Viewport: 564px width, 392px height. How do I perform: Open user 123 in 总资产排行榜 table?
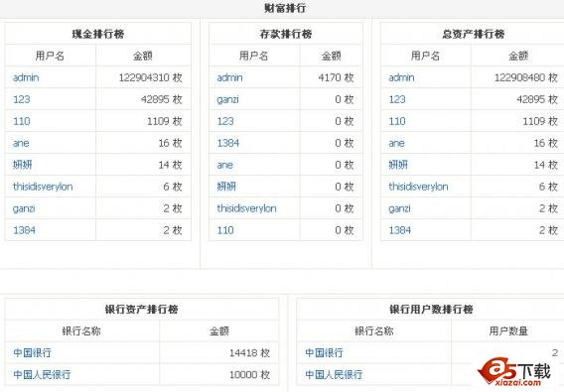(397, 99)
